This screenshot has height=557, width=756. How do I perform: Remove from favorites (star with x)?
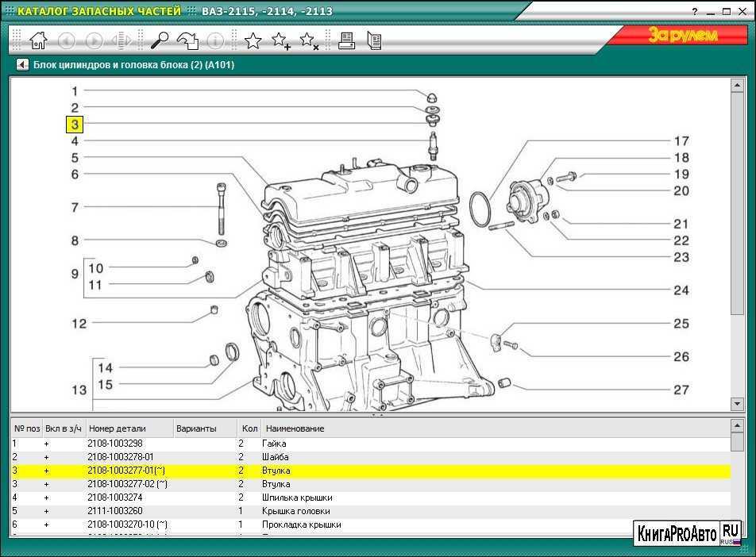pyautogui.click(x=309, y=40)
